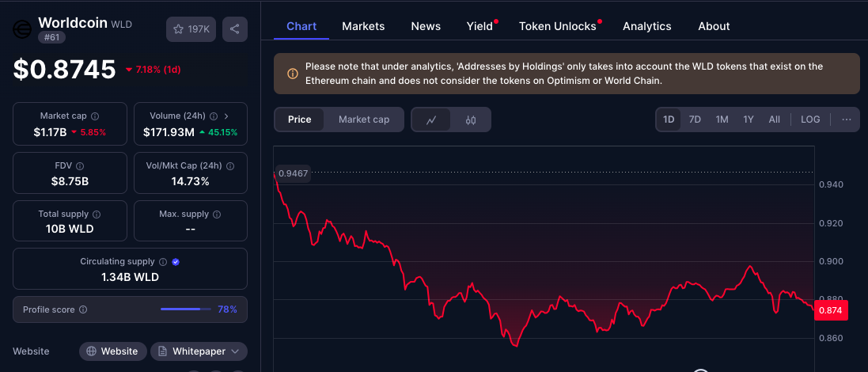Image resolution: width=868 pixels, height=372 pixels.
Task: Switch chart to Price view
Action: coord(300,120)
